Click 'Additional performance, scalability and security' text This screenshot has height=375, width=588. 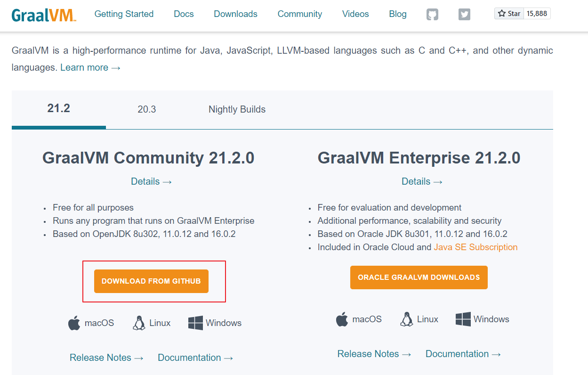click(x=410, y=221)
